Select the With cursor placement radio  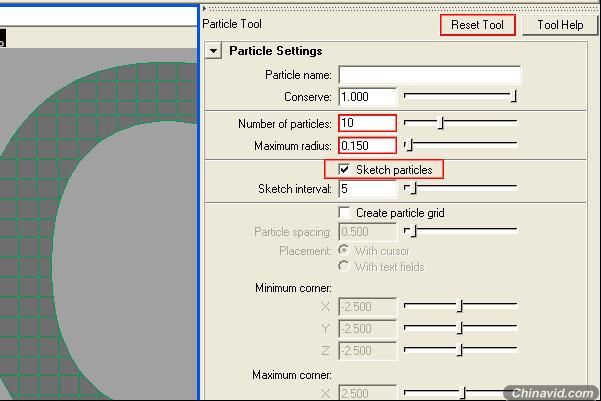point(345,251)
